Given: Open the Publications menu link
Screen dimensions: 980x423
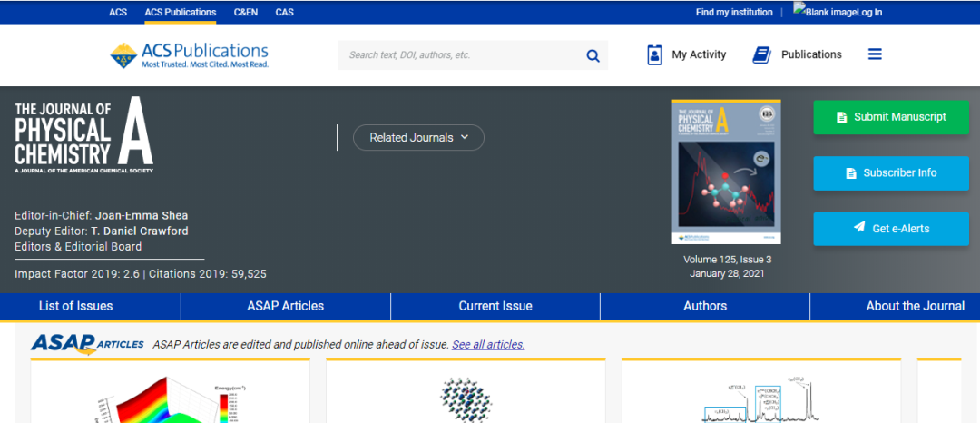Looking at the screenshot, I should pos(811,55).
